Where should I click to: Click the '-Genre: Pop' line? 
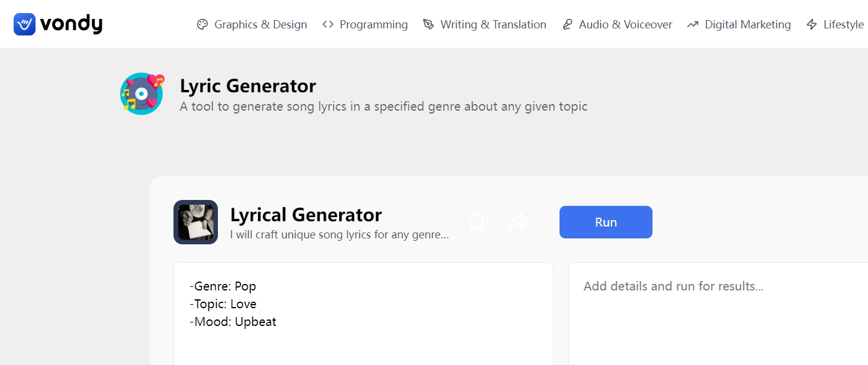click(223, 286)
